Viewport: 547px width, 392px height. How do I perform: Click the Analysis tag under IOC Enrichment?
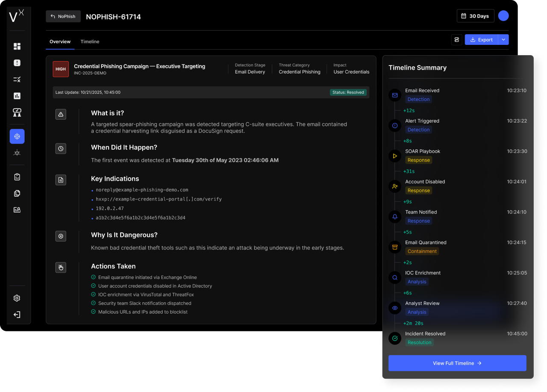pos(417,282)
